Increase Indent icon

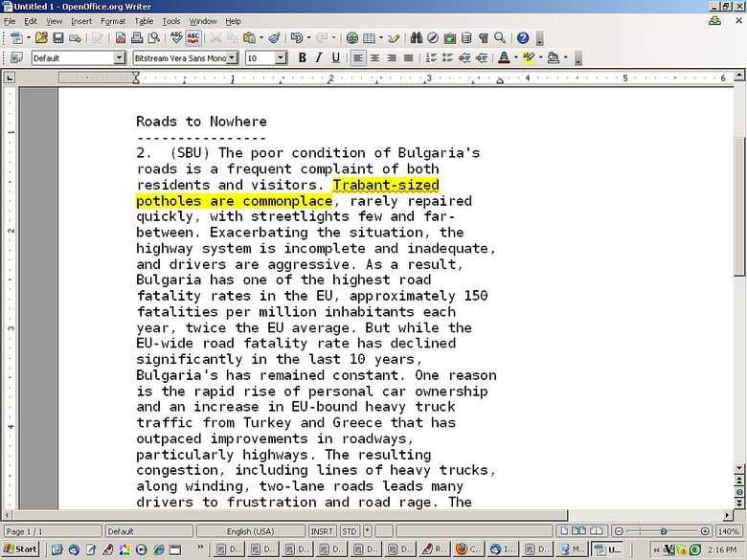click(481, 58)
